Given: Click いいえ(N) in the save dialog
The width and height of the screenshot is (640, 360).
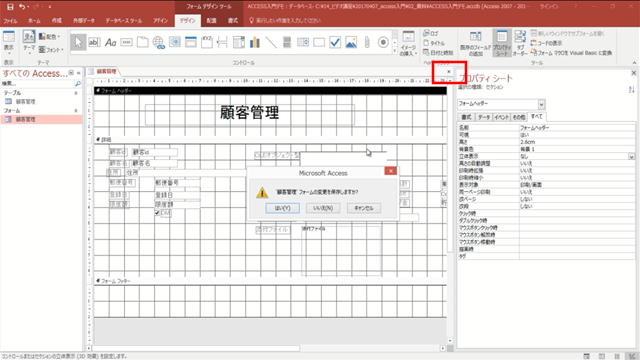Looking at the screenshot, I should 323,208.
